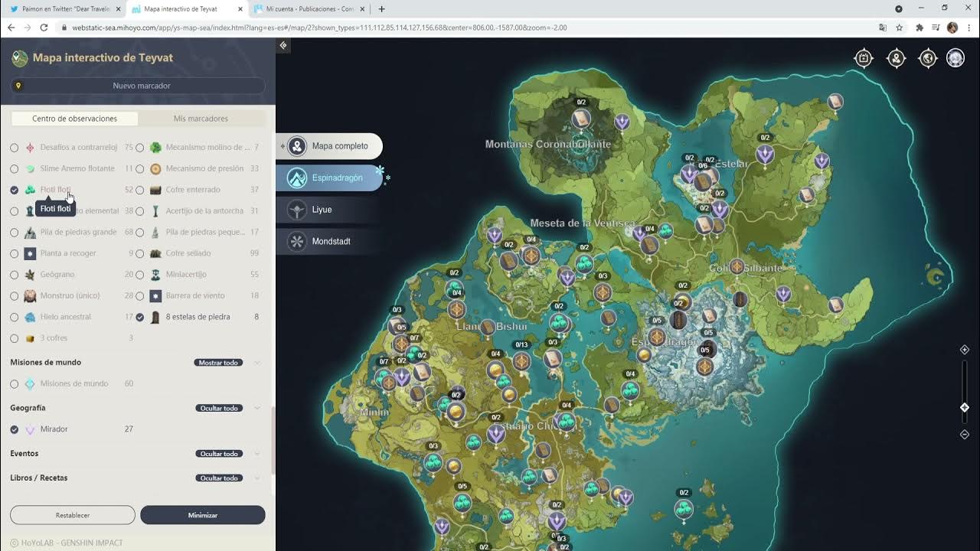This screenshot has height=551, width=980.
Task: Click the Mecanismo molino green icon
Action: (155, 147)
